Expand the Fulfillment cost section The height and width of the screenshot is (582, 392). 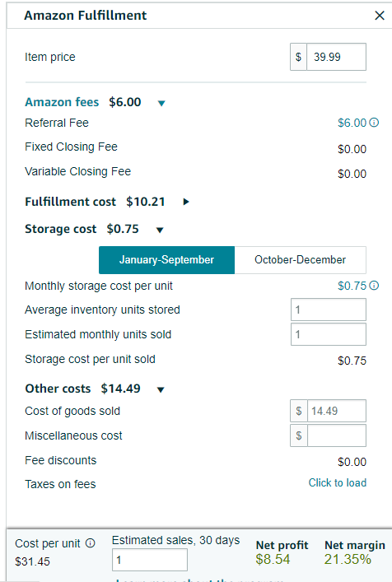coord(186,202)
